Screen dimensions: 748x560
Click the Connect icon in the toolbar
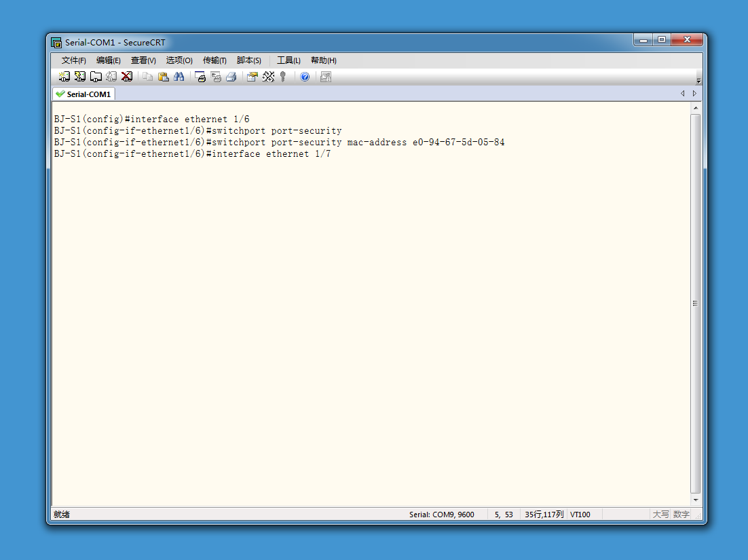pyautogui.click(x=64, y=77)
